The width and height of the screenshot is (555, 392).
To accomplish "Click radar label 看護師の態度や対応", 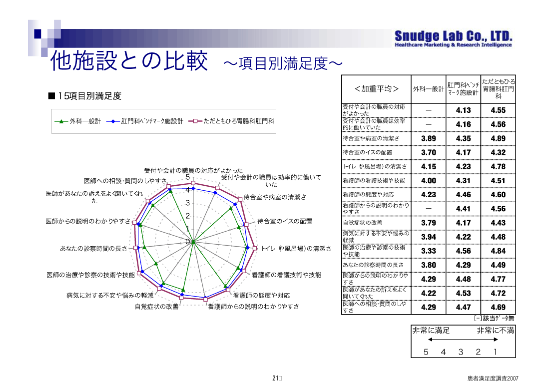I will [261, 296].
